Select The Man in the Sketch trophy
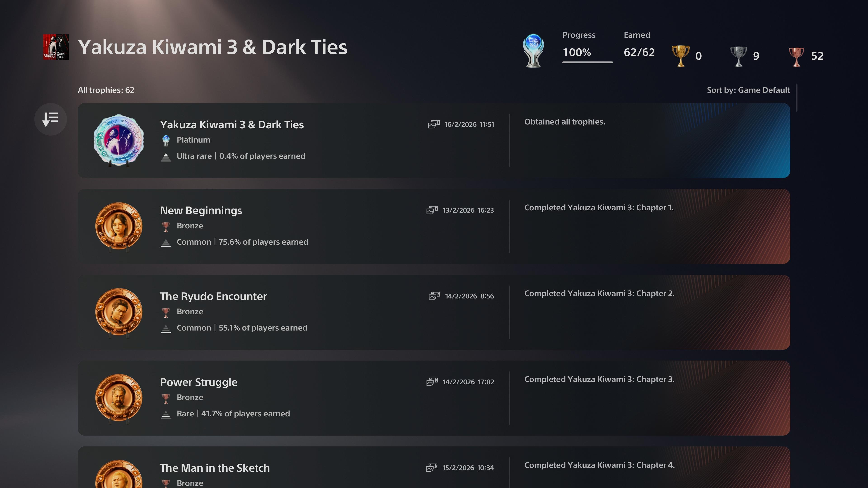The height and width of the screenshot is (488, 868). pos(215,468)
